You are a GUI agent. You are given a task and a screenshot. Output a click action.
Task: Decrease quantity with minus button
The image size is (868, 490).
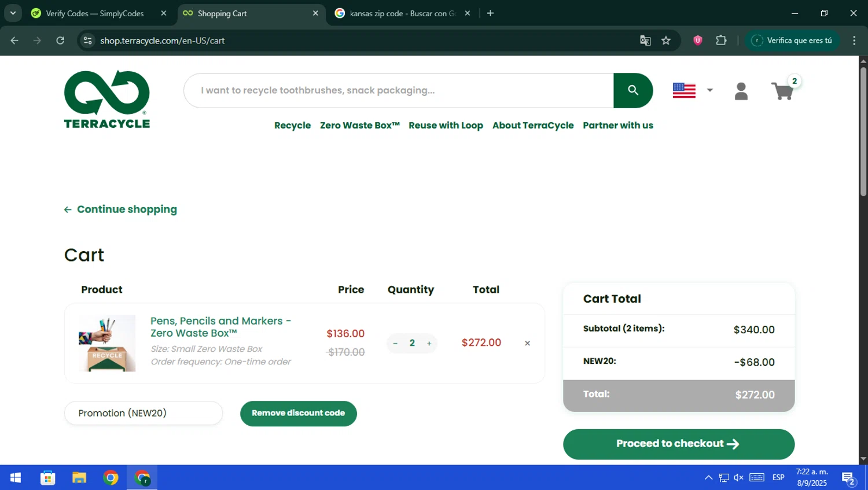coord(395,343)
